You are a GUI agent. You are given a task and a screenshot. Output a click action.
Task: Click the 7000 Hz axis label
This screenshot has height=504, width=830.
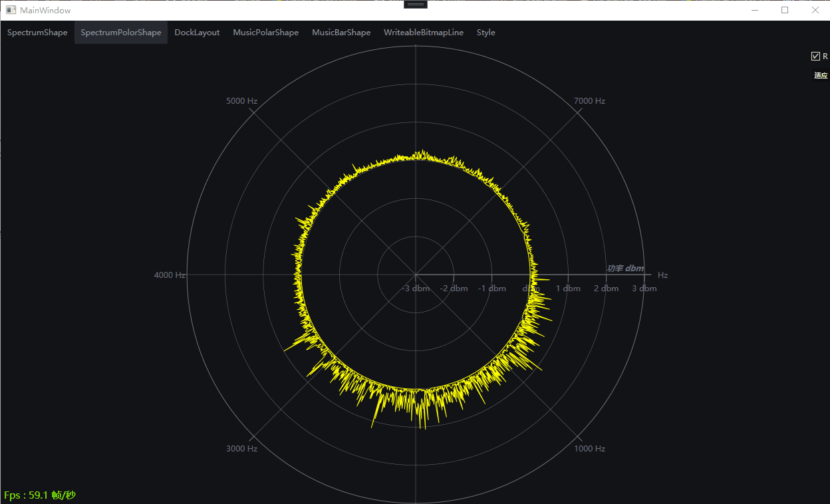(589, 101)
